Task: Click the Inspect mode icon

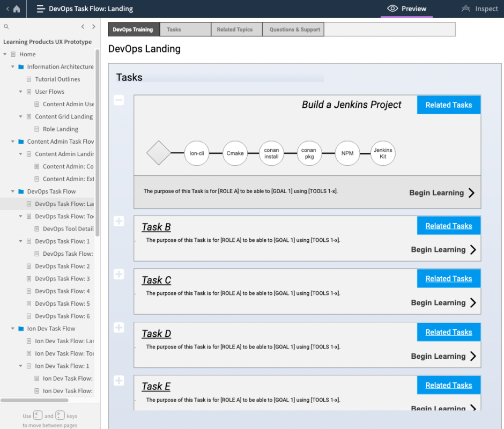Action: point(465,9)
